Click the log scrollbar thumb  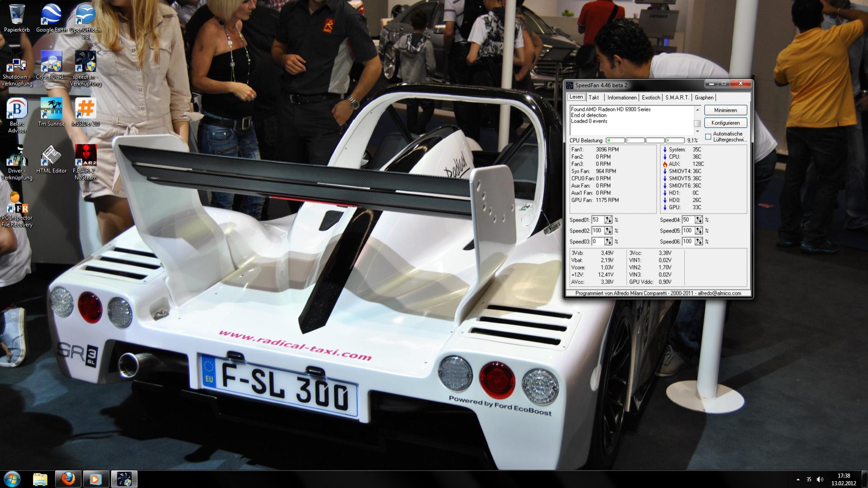[x=697, y=123]
